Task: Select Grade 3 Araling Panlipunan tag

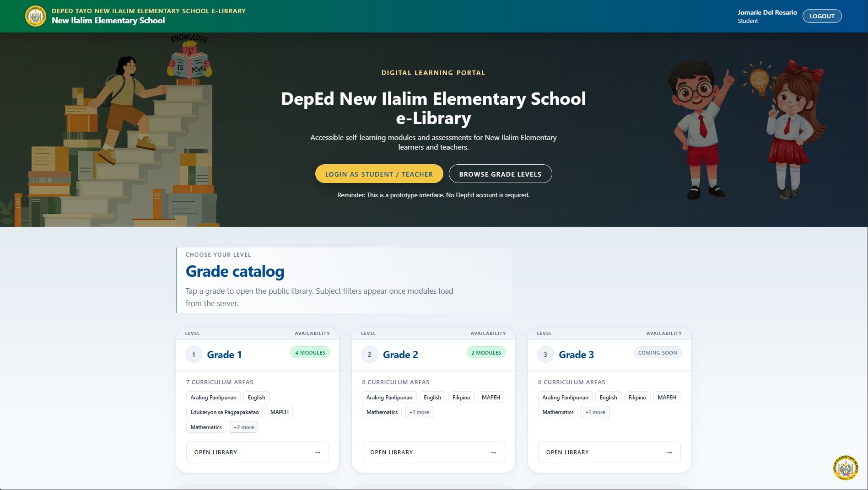Action: pos(565,398)
